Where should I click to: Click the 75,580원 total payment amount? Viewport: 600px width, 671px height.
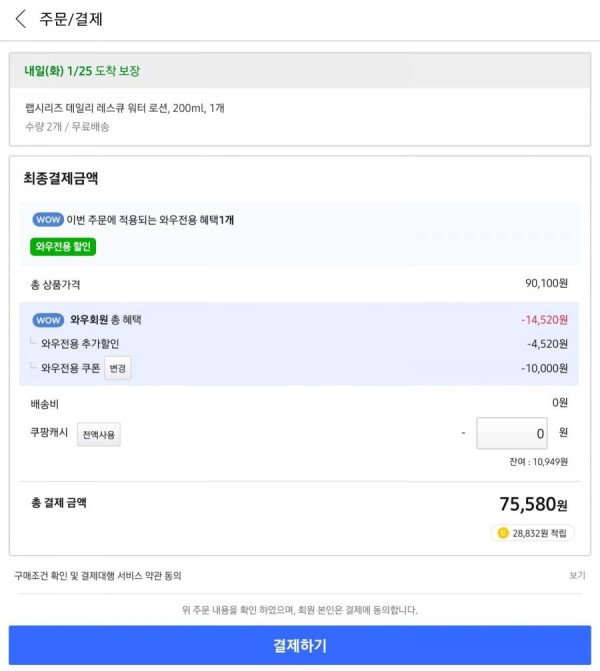point(533,504)
